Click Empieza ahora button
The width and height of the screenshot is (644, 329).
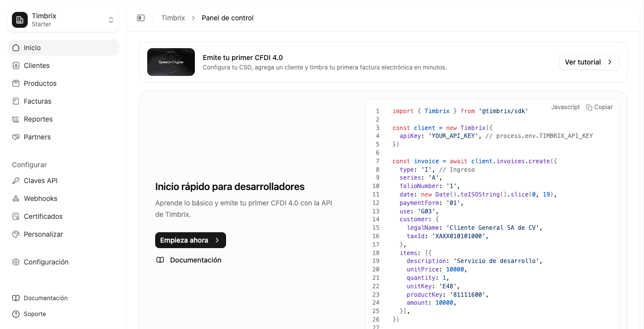click(190, 240)
